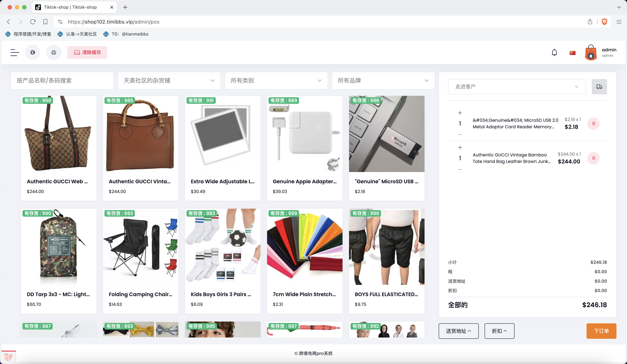Image resolution: width=627 pixels, height=364 pixels.
Task: Go forward in browser history
Action: pyautogui.click(x=21, y=22)
